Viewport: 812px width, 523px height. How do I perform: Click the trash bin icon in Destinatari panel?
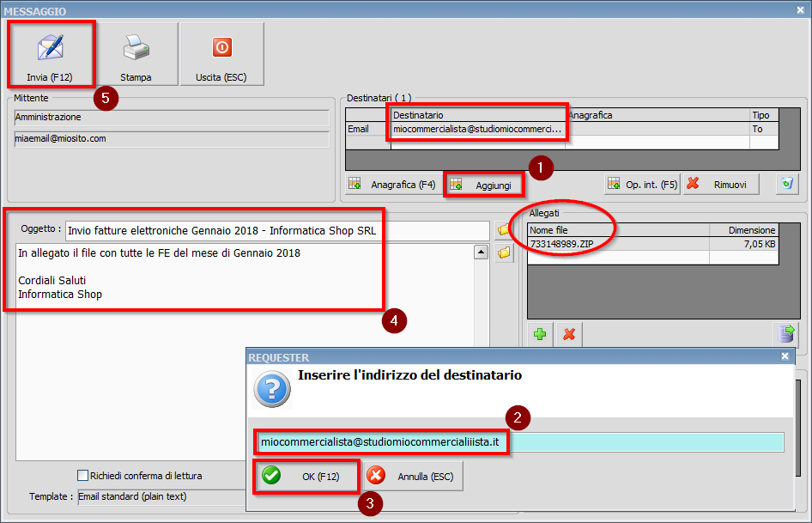(x=787, y=183)
